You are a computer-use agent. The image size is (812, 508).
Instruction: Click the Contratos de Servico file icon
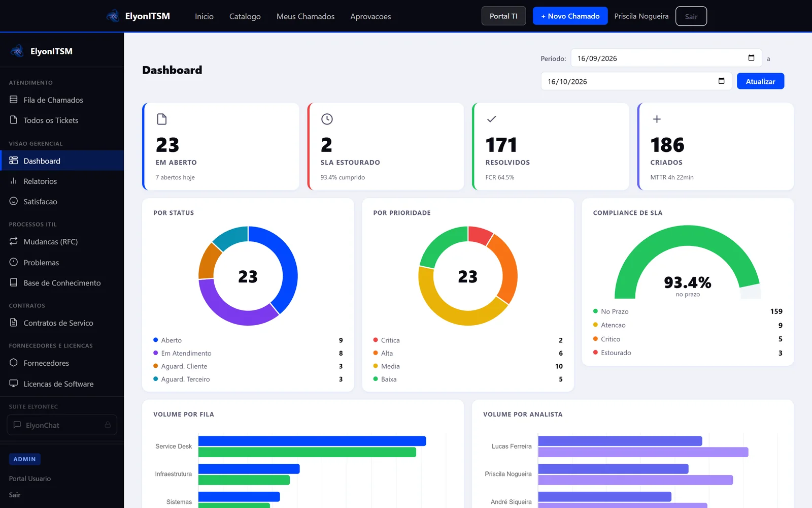(14, 323)
